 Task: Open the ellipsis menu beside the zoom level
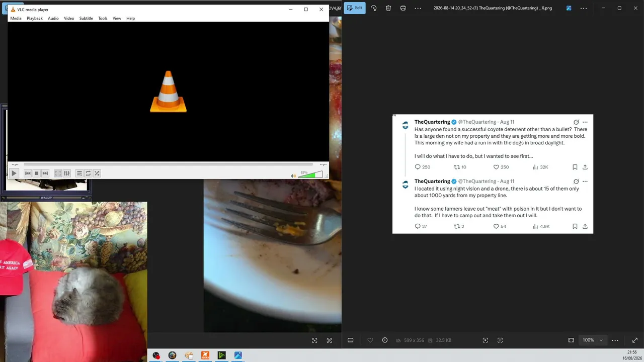tap(615, 340)
